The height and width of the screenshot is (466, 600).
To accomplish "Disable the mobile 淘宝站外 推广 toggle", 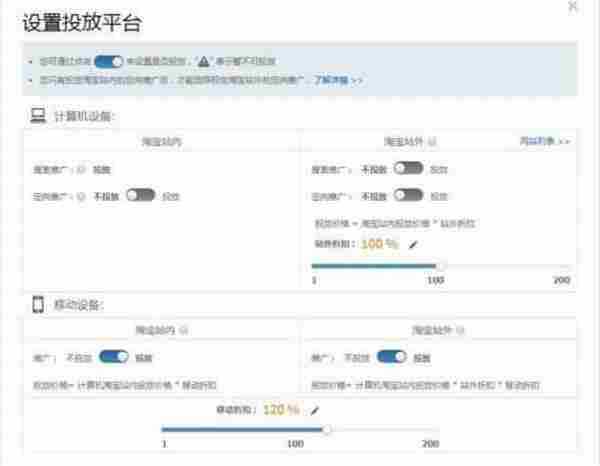I will coord(391,355).
